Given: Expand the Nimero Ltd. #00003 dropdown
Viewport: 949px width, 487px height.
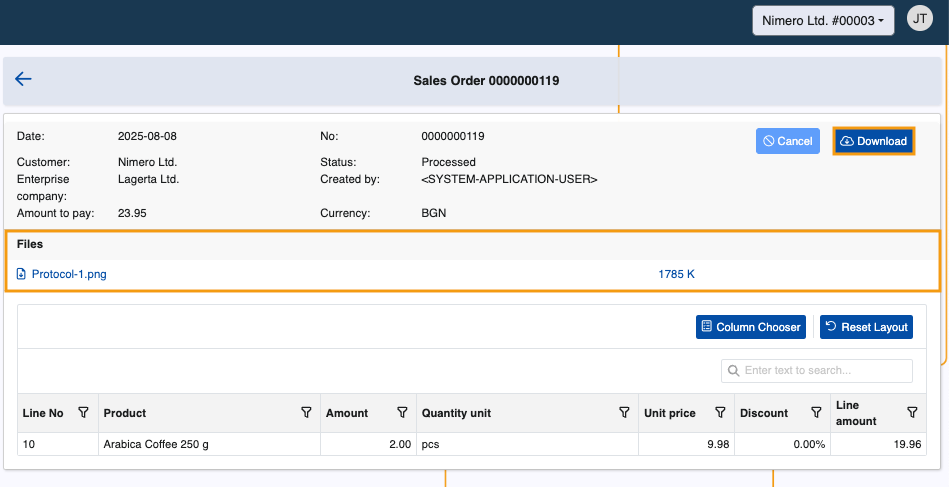Looking at the screenshot, I should 823,21.
